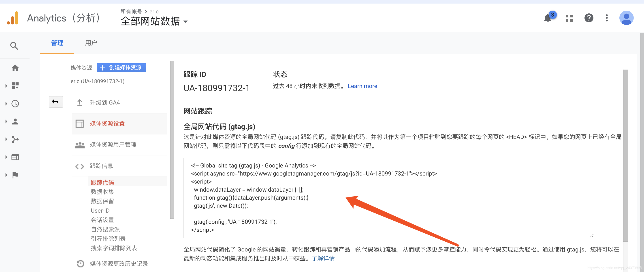
Task: Click the 创建媒体资源 button
Action: coord(121,68)
